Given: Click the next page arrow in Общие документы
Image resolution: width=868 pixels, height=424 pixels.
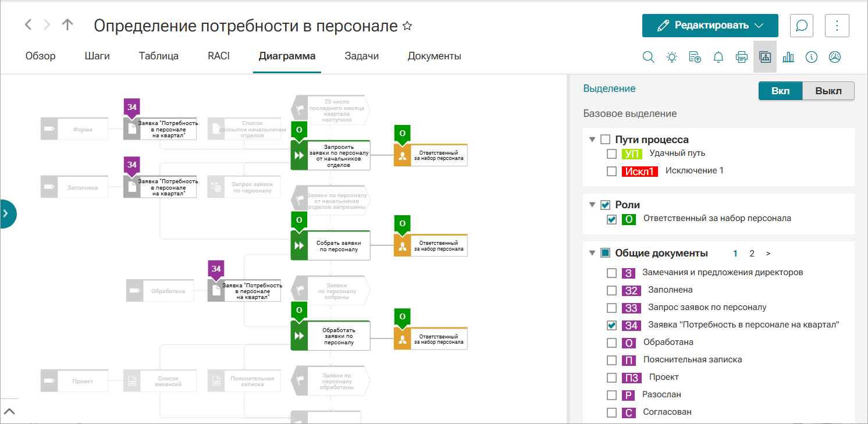Looking at the screenshot, I should 768,254.
